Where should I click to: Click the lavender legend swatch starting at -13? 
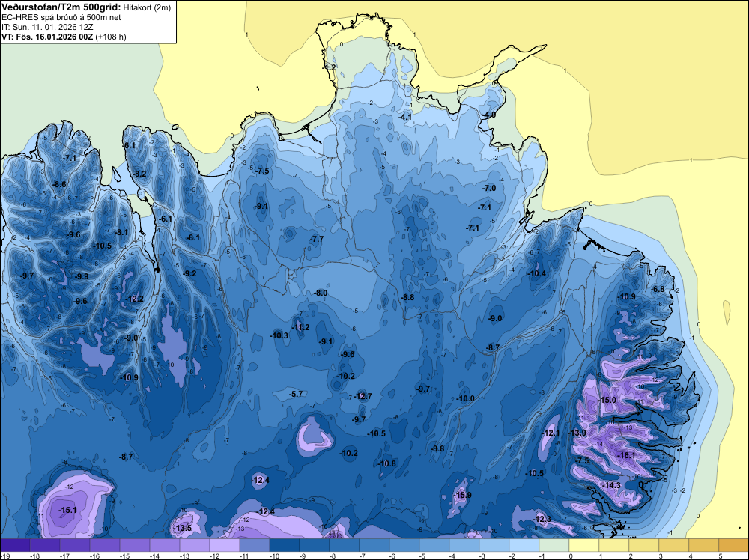point(195,545)
